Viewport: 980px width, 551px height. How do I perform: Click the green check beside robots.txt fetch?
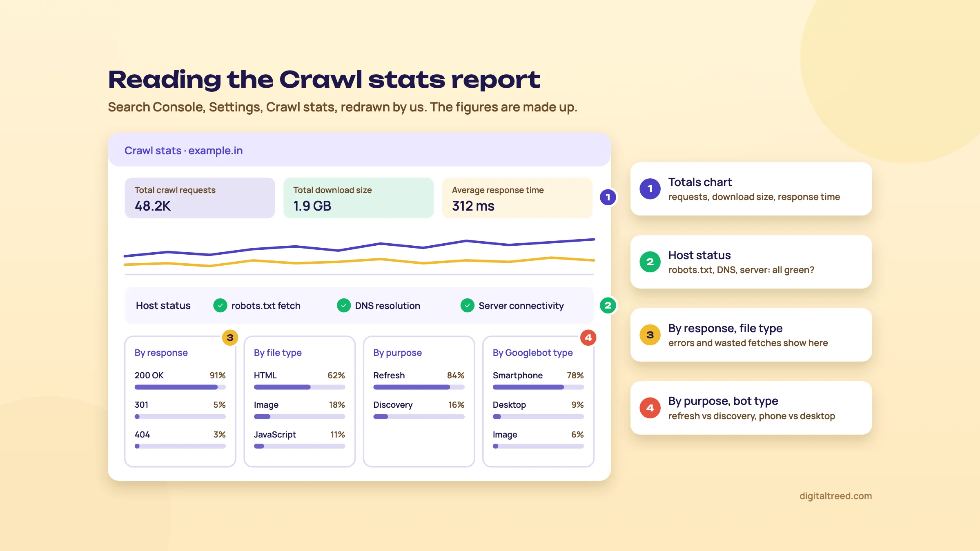click(220, 305)
